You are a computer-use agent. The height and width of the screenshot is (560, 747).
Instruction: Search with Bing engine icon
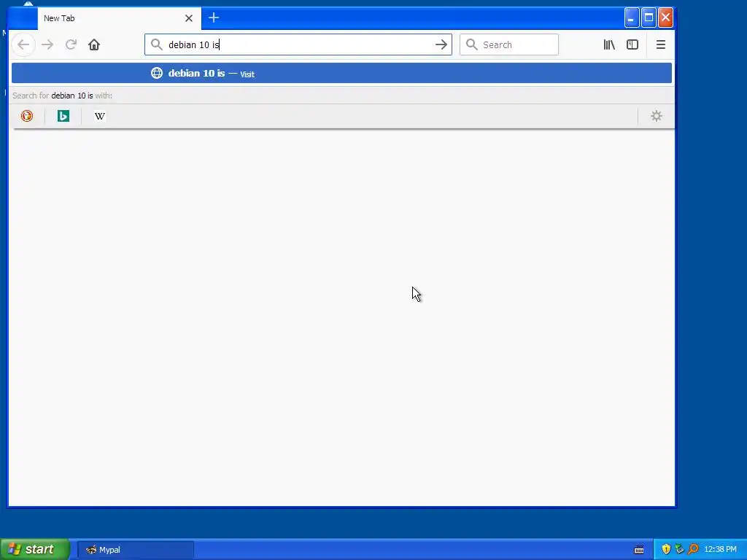(63, 116)
